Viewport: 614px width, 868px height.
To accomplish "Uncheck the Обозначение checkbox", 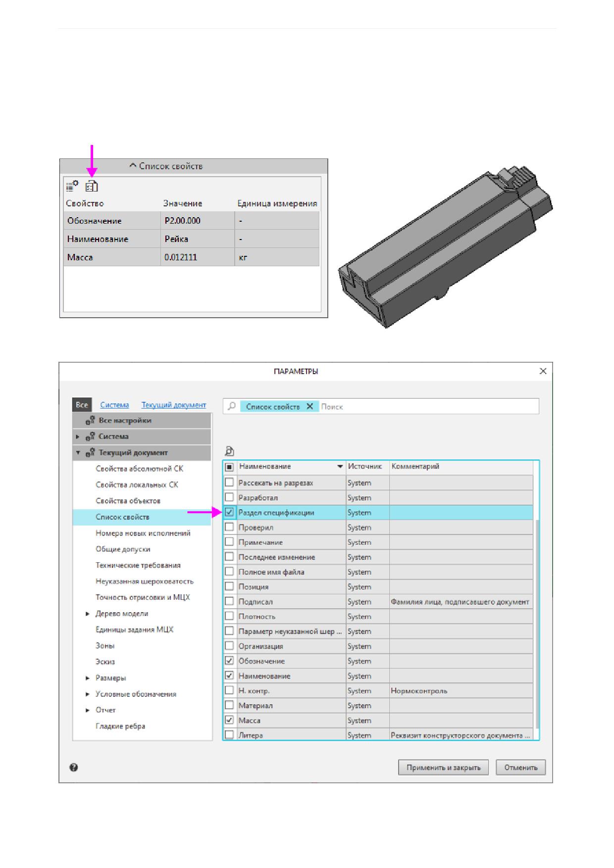I will 229,661.
